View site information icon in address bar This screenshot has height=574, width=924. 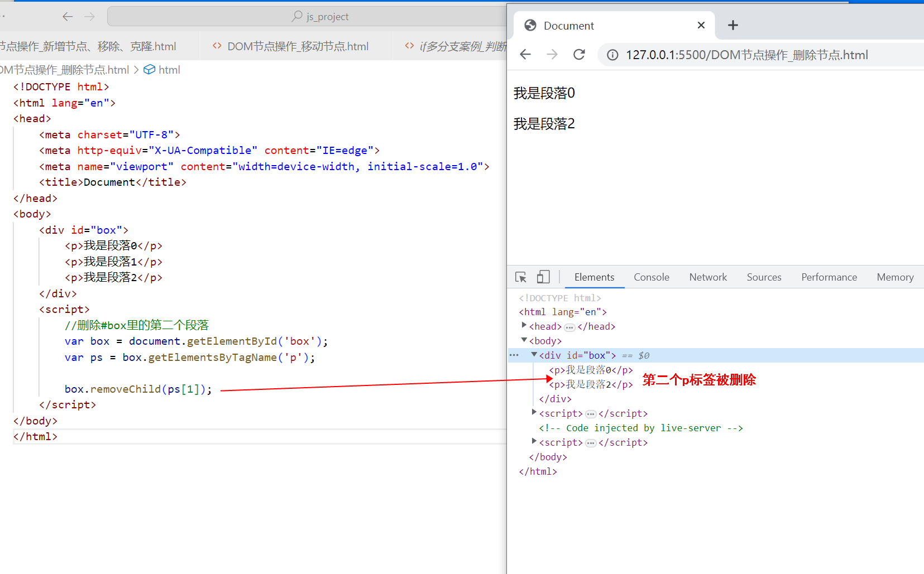[612, 55]
